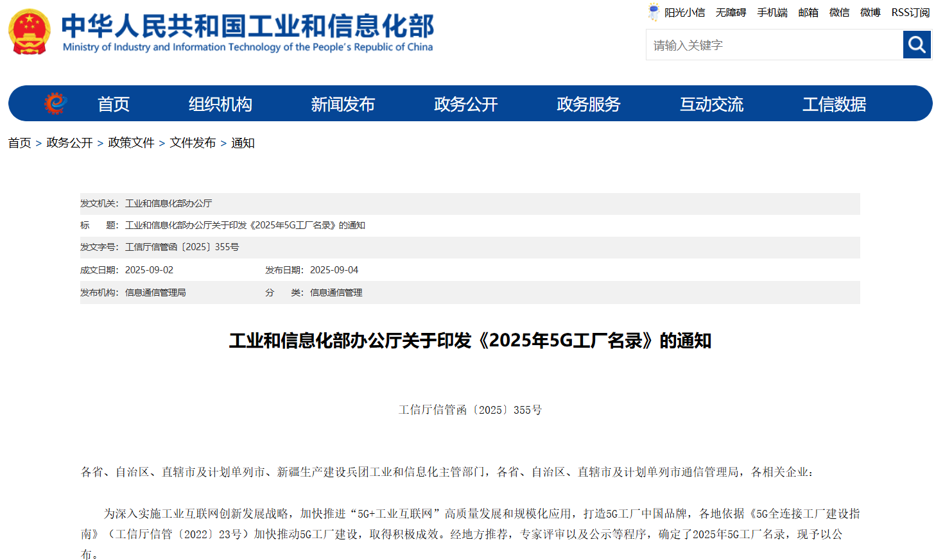Image resolution: width=936 pixels, height=560 pixels.
Task: Open the 互动交流 navigation menu
Action: pos(711,103)
